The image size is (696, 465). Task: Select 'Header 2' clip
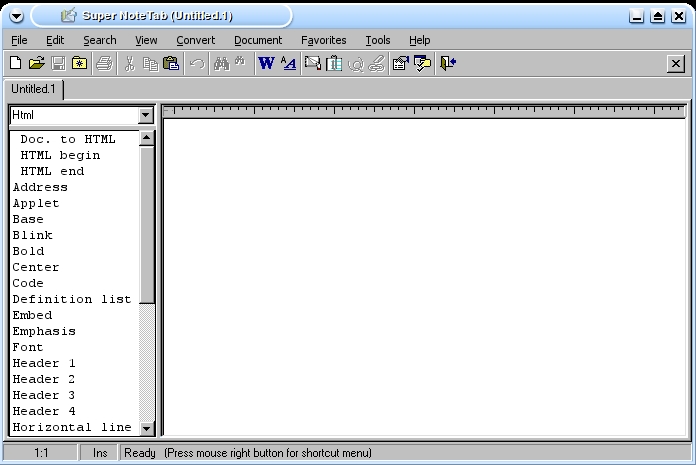44,379
